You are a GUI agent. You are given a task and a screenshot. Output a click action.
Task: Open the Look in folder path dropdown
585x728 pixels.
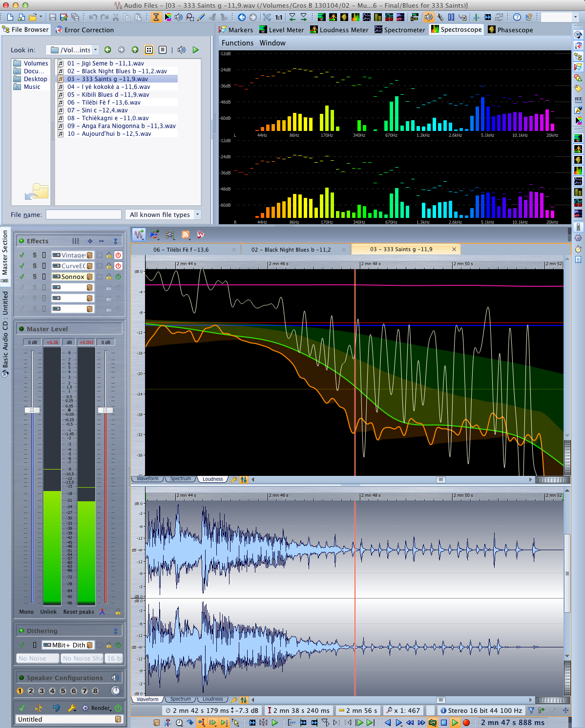click(x=96, y=50)
